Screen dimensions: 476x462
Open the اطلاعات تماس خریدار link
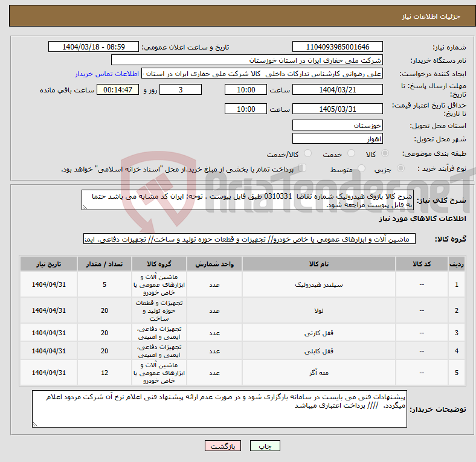click(107, 74)
